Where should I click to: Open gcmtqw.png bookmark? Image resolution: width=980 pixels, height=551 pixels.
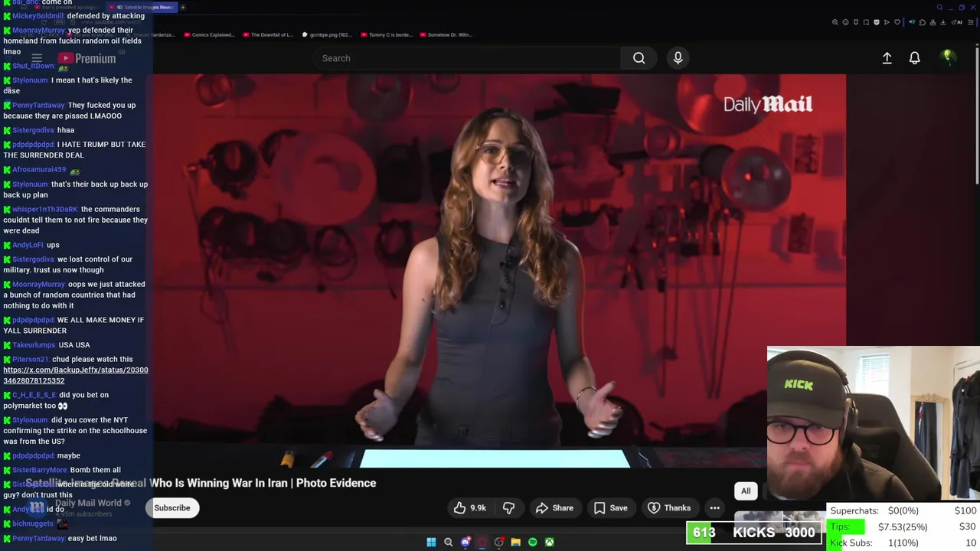point(327,34)
